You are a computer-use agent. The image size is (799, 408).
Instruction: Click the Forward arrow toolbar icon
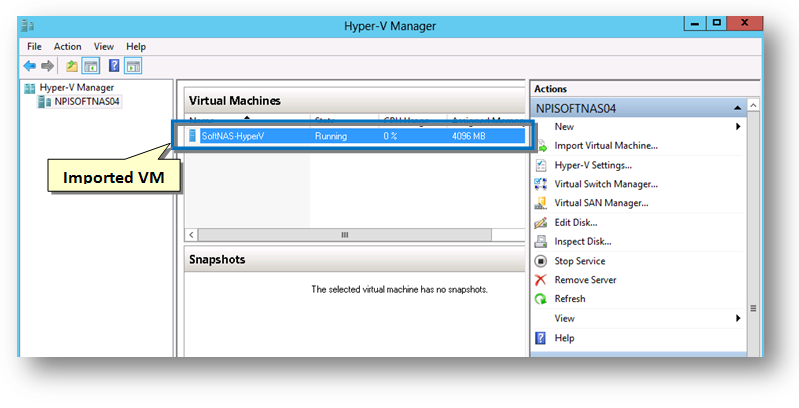(x=47, y=66)
